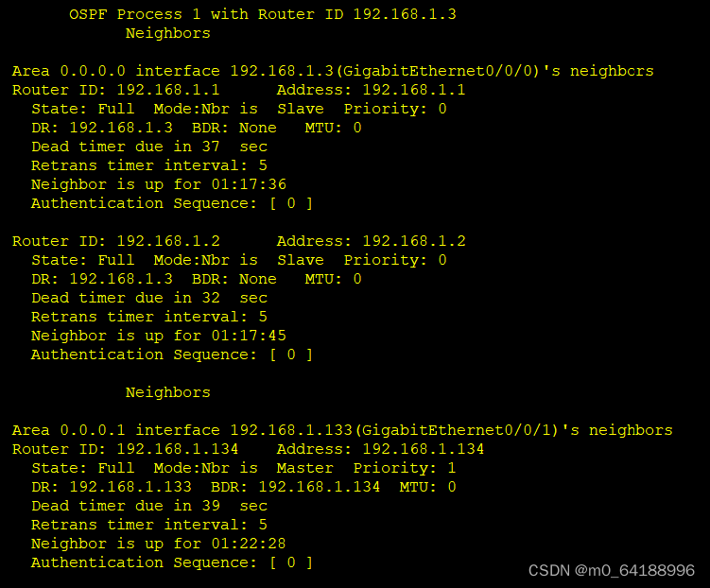Click Router ID 192.168.1.2 entry

pyautogui.click(x=115, y=241)
